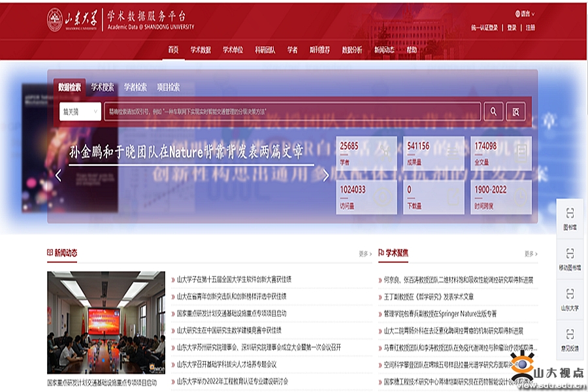Click 统一认证登录 unified login link

click(485, 27)
